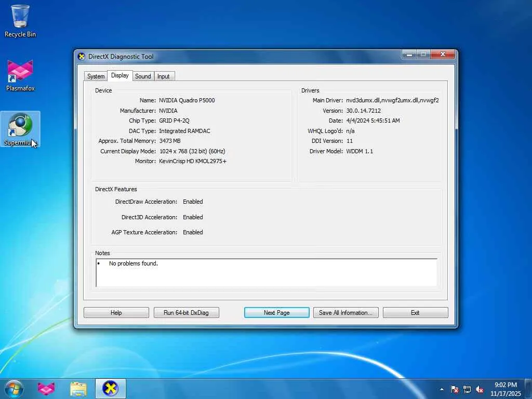This screenshot has height=399, width=532.
Task: Click the chip type GRID P4-2Q
Action: point(174,121)
